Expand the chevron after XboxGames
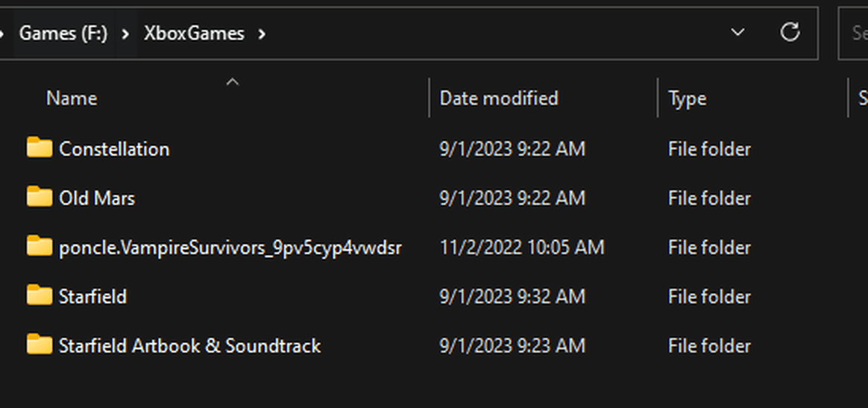868x408 pixels. (x=261, y=34)
